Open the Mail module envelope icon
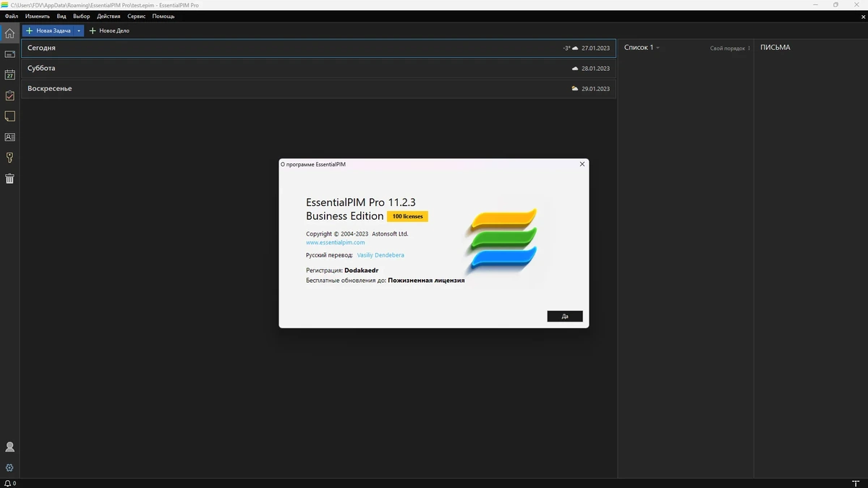 click(9, 54)
